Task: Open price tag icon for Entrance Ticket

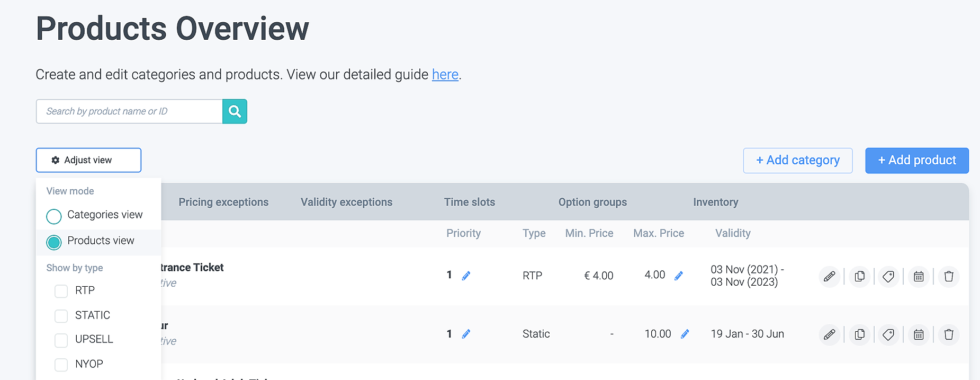Action: [888, 276]
